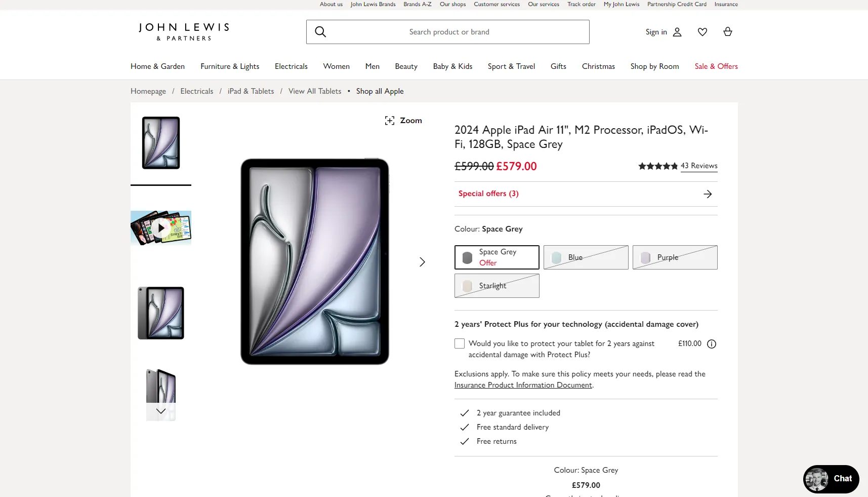Open the Chat widget
868x497 pixels.
pyautogui.click(x=831, y=479)
